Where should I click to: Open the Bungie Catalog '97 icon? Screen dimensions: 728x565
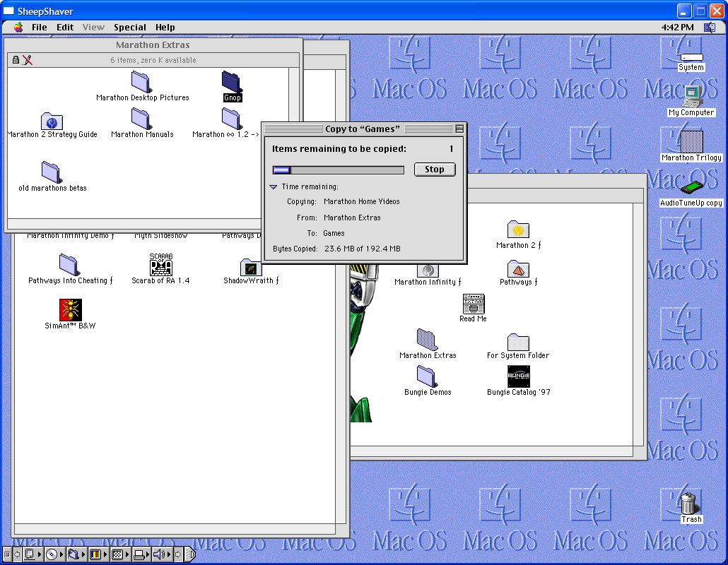tap(518, 376)
